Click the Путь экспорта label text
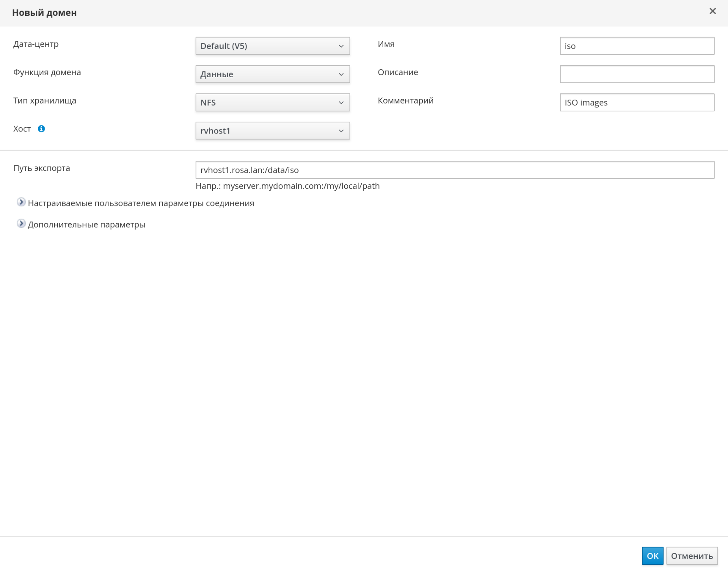 pyautogui.click(x=42, y=168)
